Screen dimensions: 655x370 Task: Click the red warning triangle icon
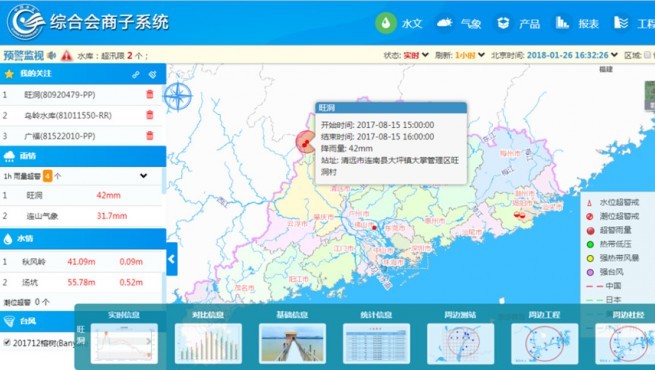[66, 55]
